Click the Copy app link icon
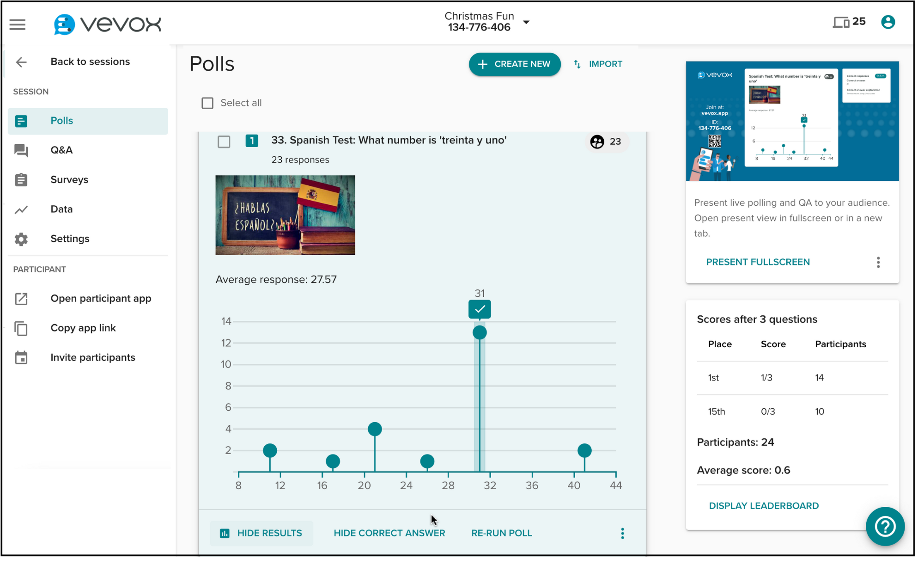 (23, 327)
